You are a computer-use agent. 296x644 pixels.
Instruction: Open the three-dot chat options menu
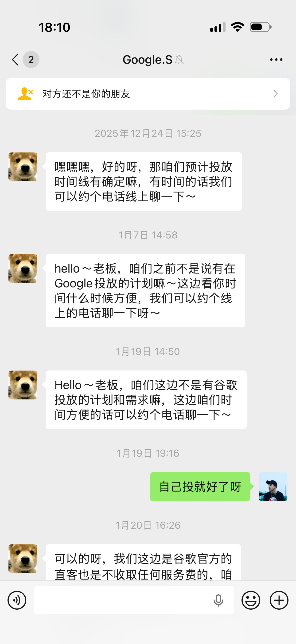coord(276,60)
